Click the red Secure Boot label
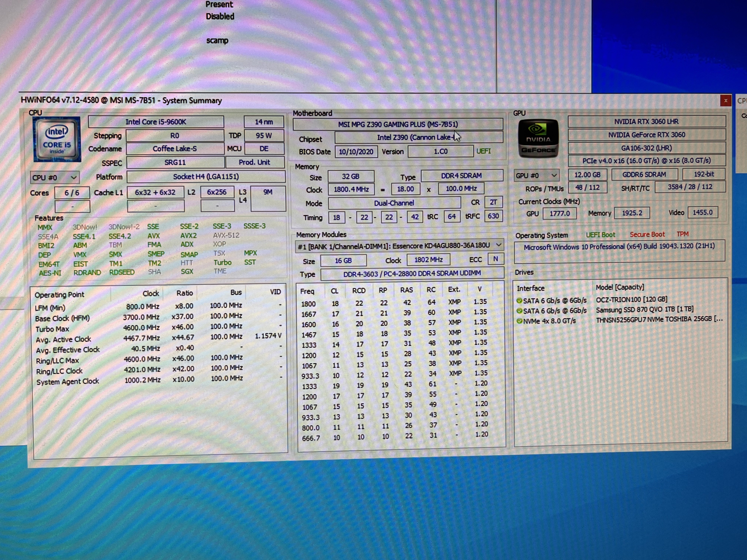The image size is (747, 560). coord(647,234)
